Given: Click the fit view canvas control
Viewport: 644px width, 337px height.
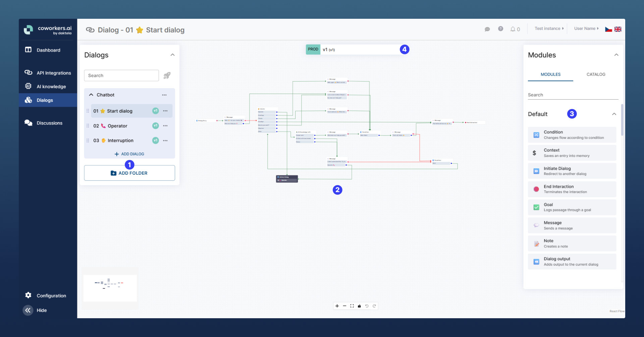Looking at the screenshot, I should click(352, 306).
